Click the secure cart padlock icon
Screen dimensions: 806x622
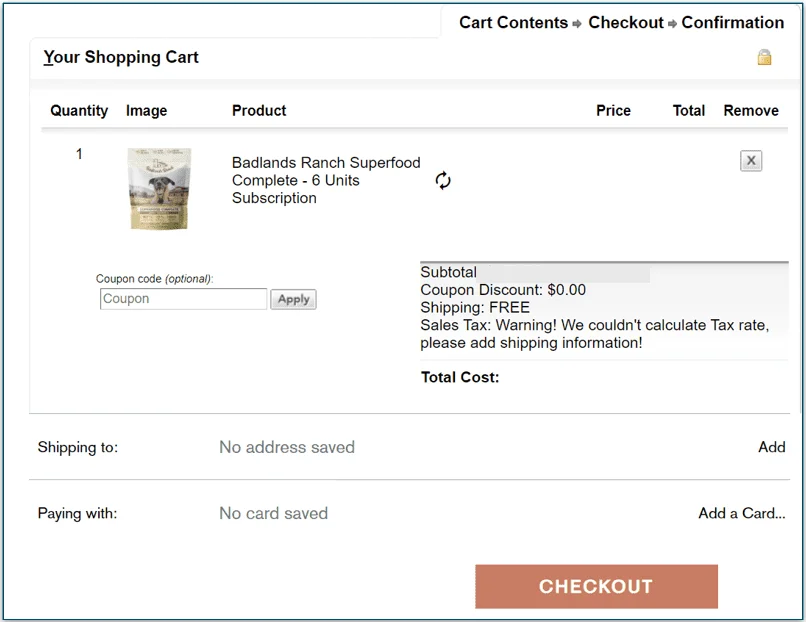(764, 57)
